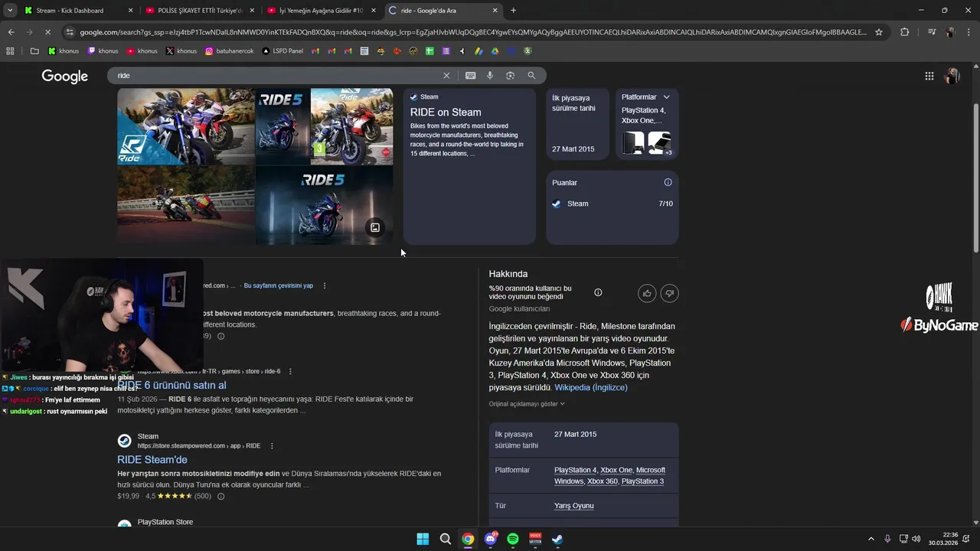This screenshot has height=551, width=980.
Task: Show info about Puanlar ratings
Action: [668, 182]
